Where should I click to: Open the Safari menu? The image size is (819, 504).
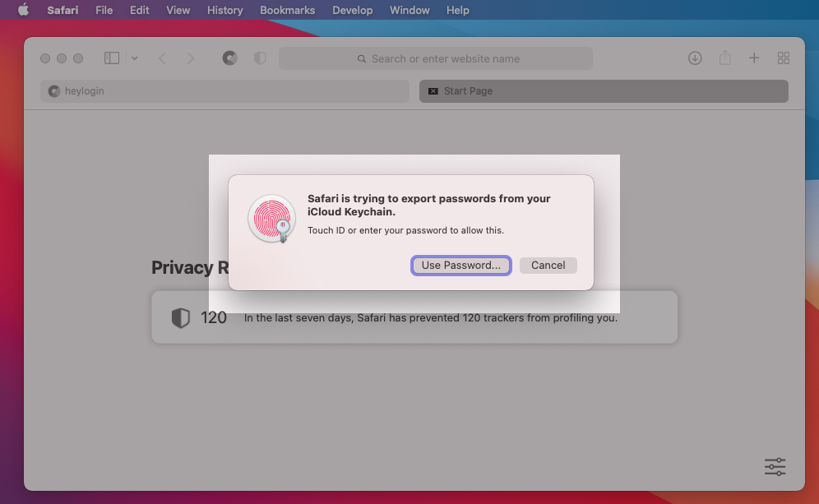pyautogui.click(x=62, y=10)
